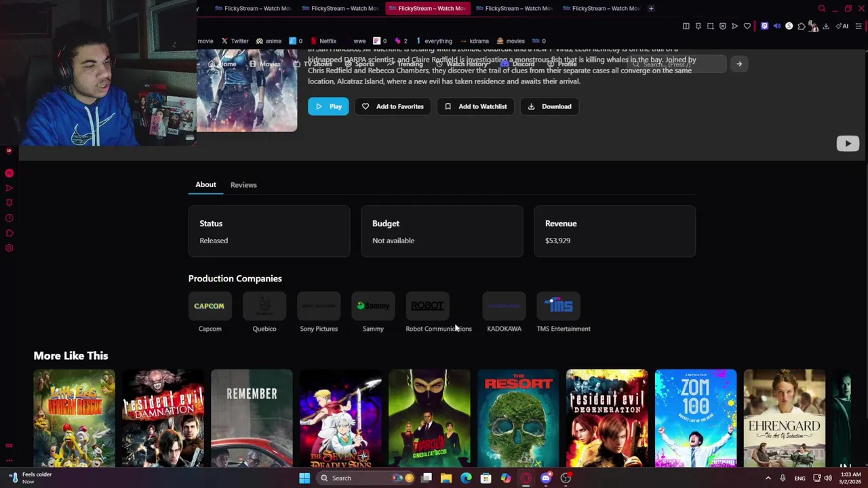
Task: Open the Windows Start menu
Action: 304,478
